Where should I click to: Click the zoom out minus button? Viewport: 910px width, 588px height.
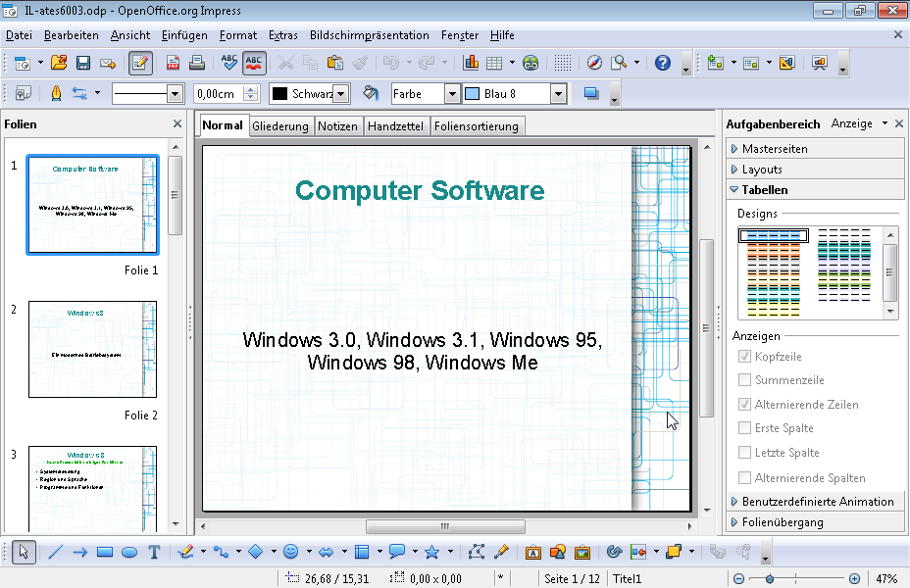tap(738, 579)
